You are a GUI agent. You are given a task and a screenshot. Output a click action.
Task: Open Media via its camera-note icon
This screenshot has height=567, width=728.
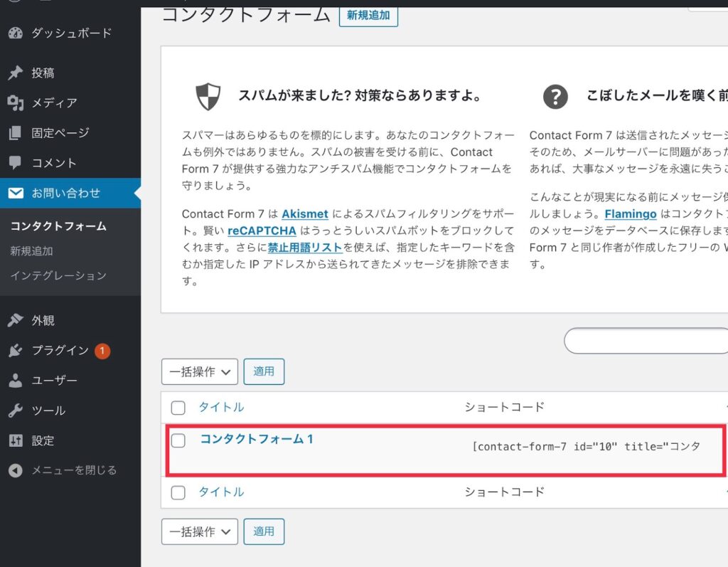click(x=15, y=102)
